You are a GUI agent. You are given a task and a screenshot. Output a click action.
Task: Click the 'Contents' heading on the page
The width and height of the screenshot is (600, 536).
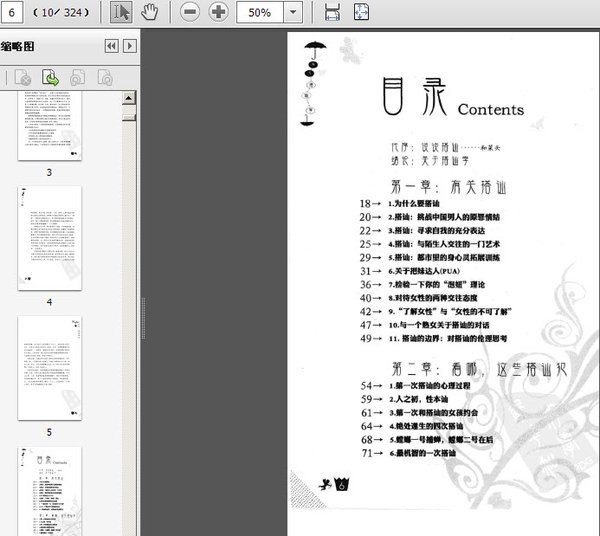point(491,109)
